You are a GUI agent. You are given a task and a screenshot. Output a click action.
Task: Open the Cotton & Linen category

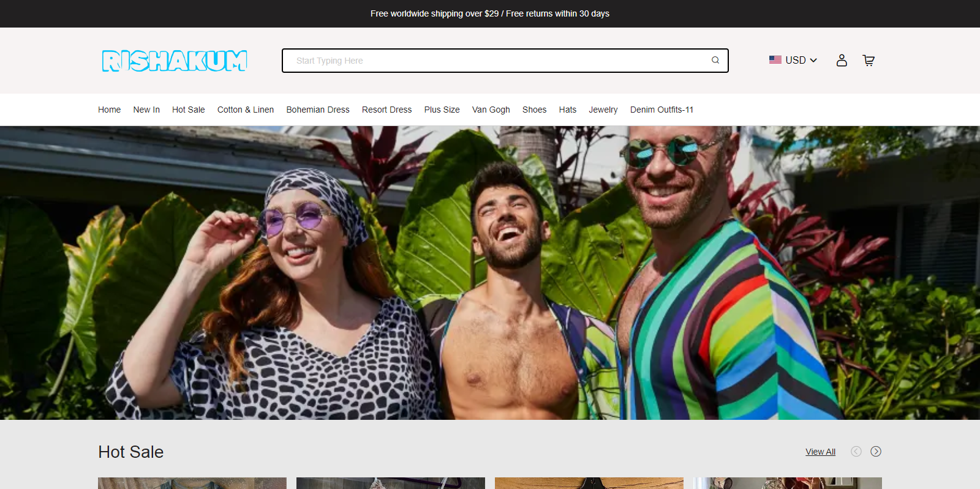pos(246,110)
